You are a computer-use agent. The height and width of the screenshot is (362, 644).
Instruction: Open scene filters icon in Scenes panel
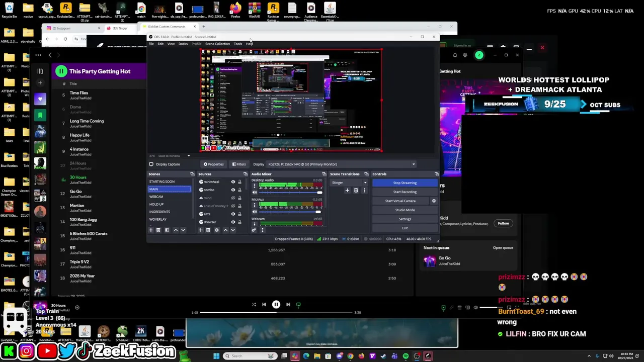click(167, 230)
